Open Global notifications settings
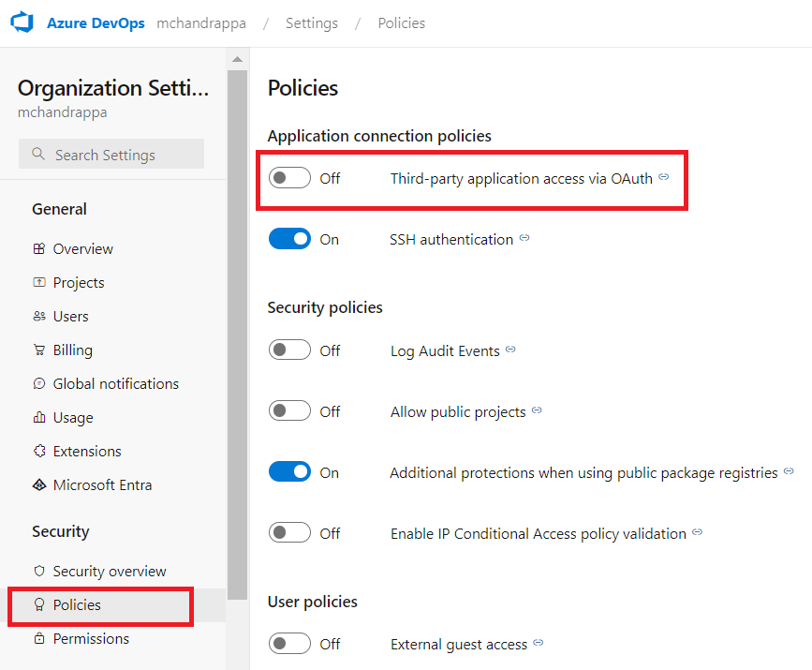 pos(116,383)
